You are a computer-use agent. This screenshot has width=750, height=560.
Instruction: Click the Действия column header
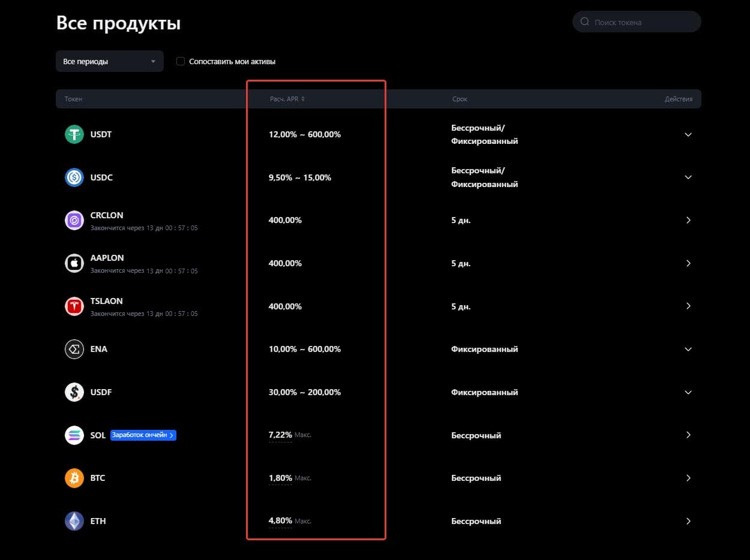click(x=679, y=99)
